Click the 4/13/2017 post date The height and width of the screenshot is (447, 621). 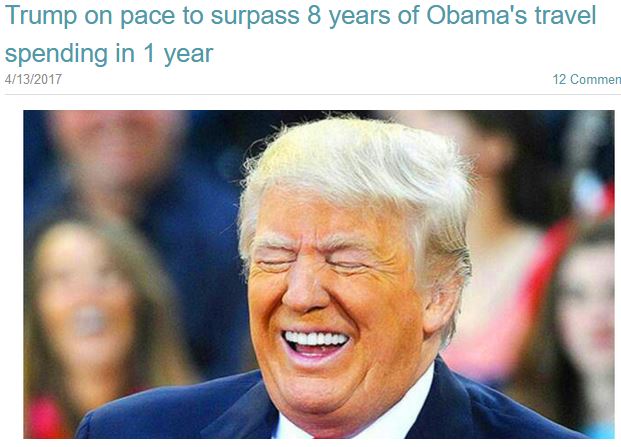point(33,79)
